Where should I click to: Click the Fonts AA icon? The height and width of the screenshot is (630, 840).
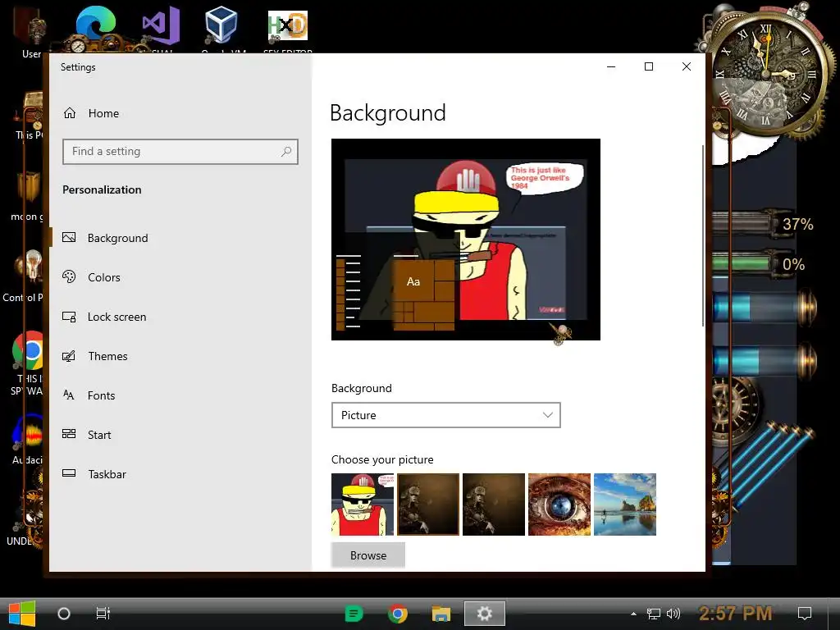[x=69, y=395]
